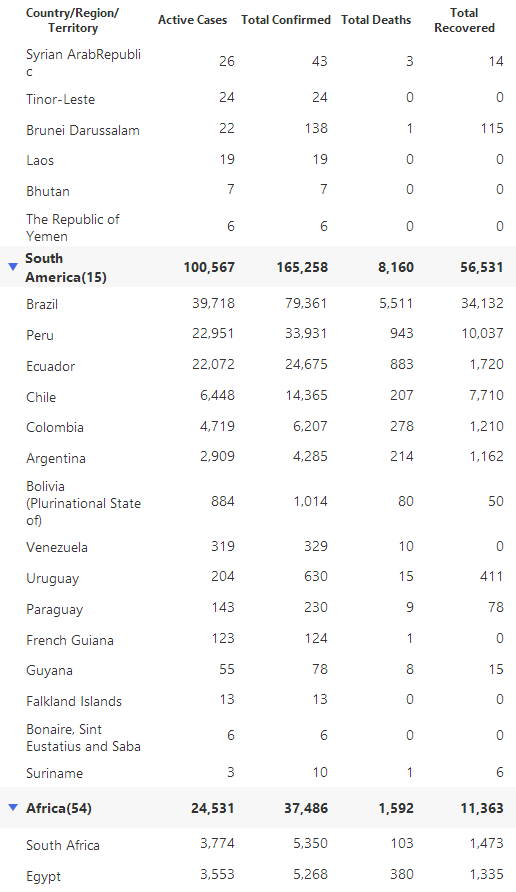Click the Africa active cases total 24,531
Viewport: 516px width, 892px height.
213,808
